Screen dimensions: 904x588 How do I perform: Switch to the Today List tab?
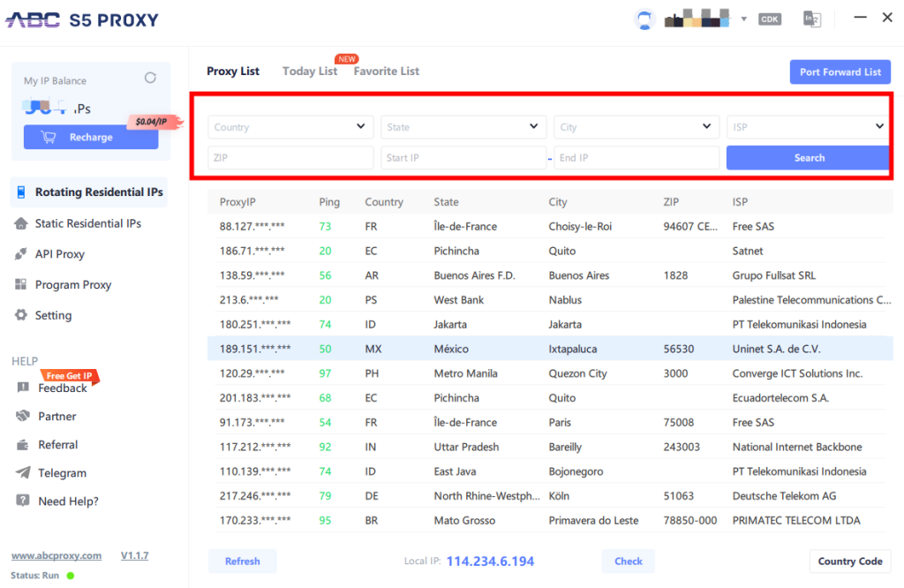tap(310, 71)
